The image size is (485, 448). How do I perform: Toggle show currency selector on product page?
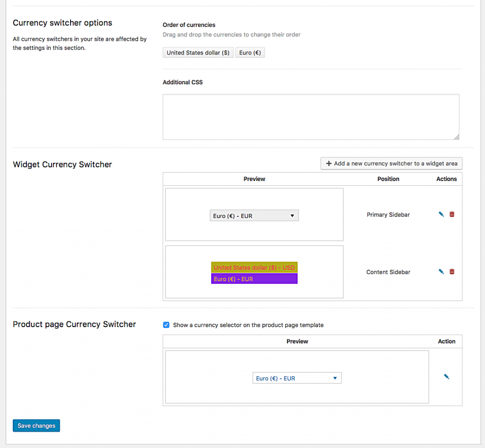pos(166,325)
